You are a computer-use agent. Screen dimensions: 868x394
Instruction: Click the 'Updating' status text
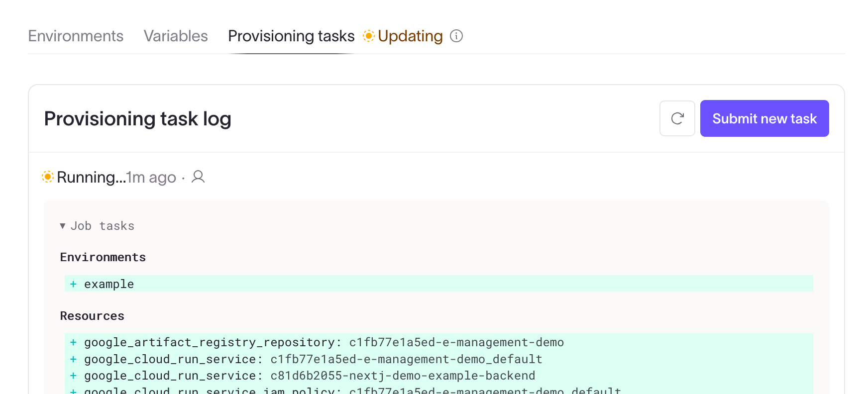pyautogui.click(x=410, y=36)
